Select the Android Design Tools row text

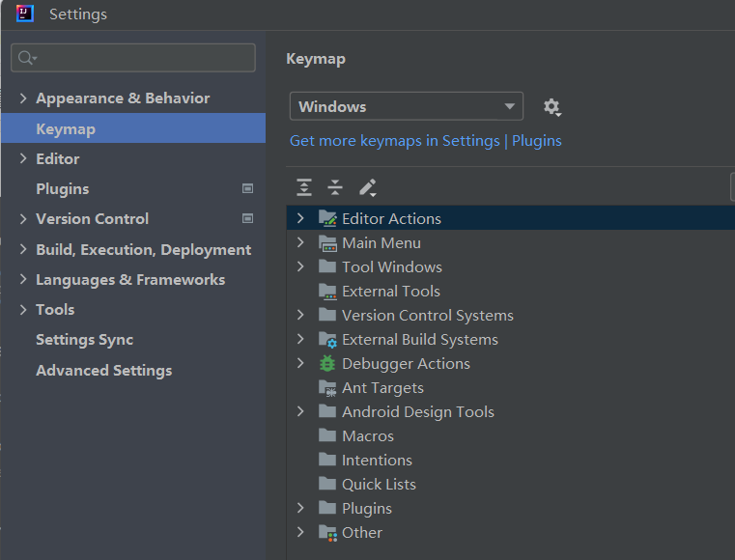[418, 412]
